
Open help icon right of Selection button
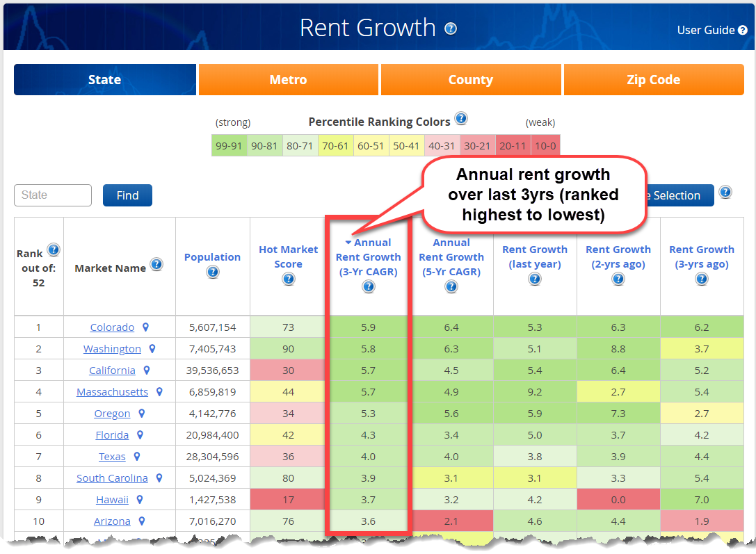(x=725, y=192)
